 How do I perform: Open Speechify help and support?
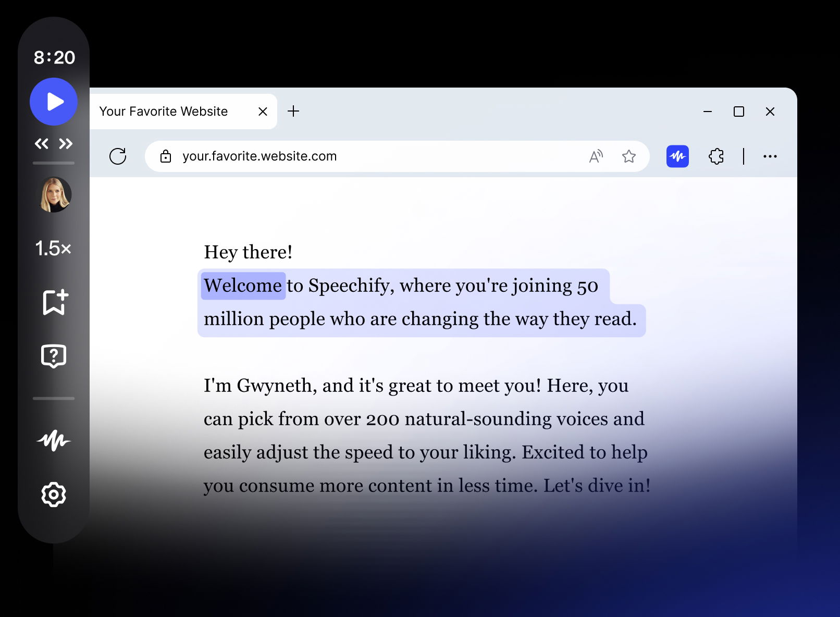[x=55, y=356]
